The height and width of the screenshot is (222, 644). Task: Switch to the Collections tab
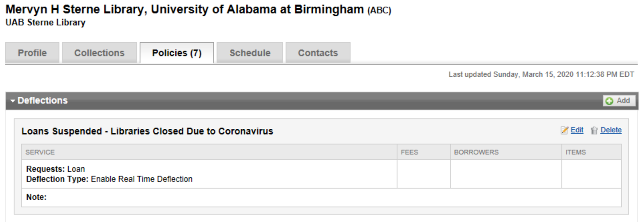(x=100, y=53)
